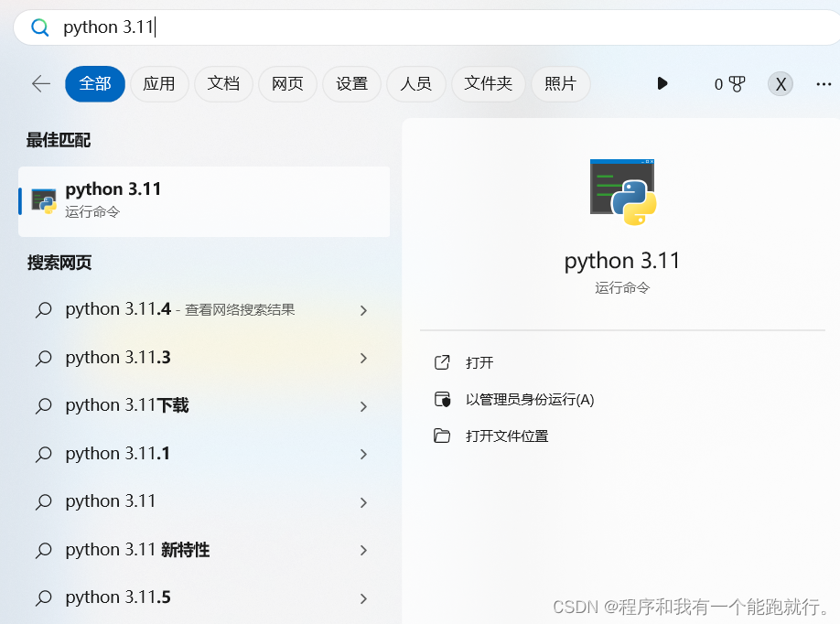
Task: Switch to the 应用 filter tab
Action: 159,83
